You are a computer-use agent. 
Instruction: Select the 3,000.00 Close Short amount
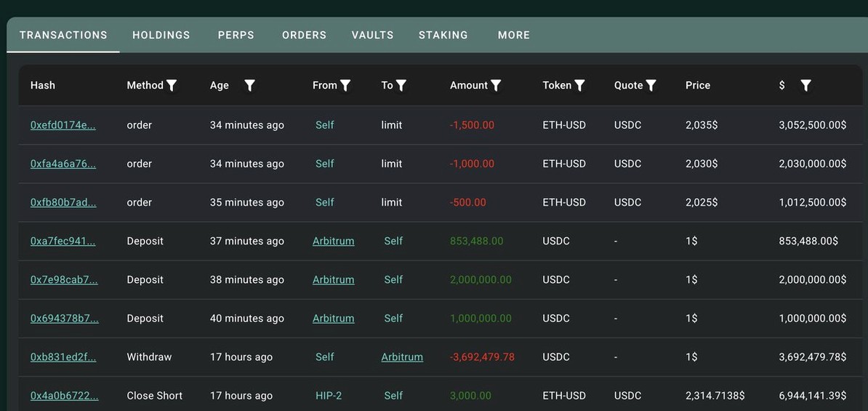tap(470, 396)
